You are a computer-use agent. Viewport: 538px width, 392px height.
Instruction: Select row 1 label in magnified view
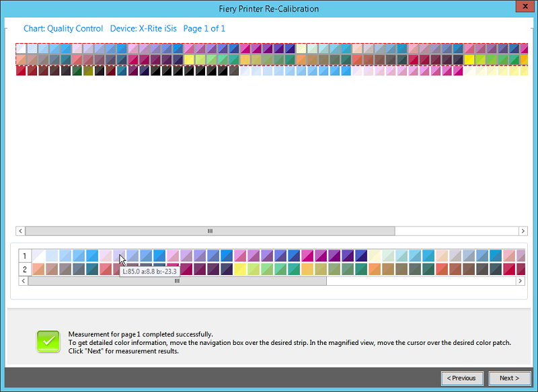pos(25,256)
